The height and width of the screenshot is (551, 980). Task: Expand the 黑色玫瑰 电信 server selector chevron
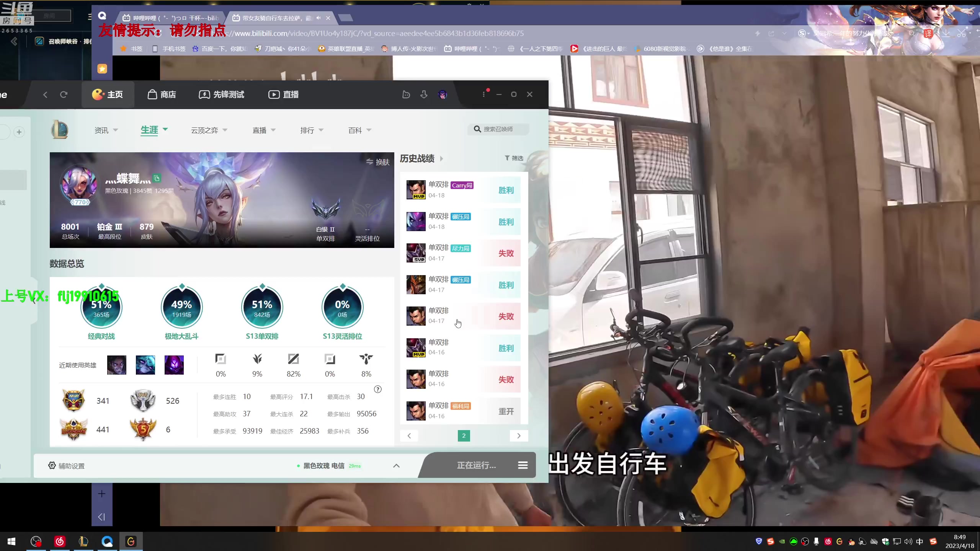point(397,466)
